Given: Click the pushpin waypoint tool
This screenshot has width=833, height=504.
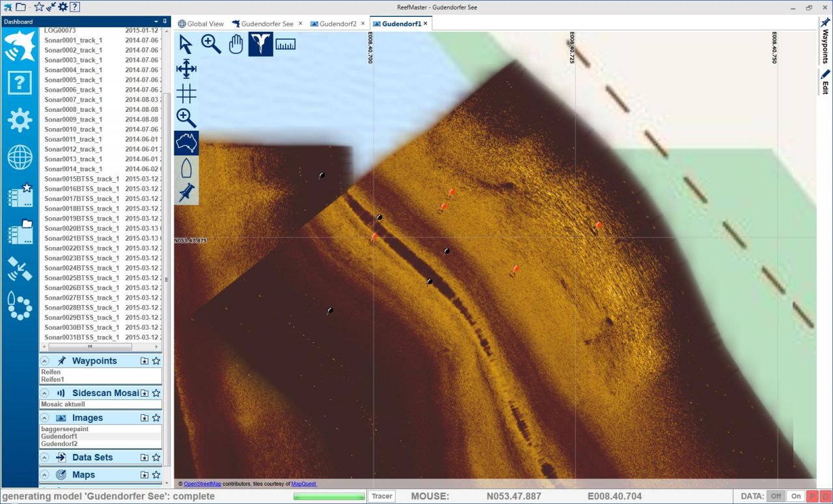Looking at the screenshot, I should 186,192.
